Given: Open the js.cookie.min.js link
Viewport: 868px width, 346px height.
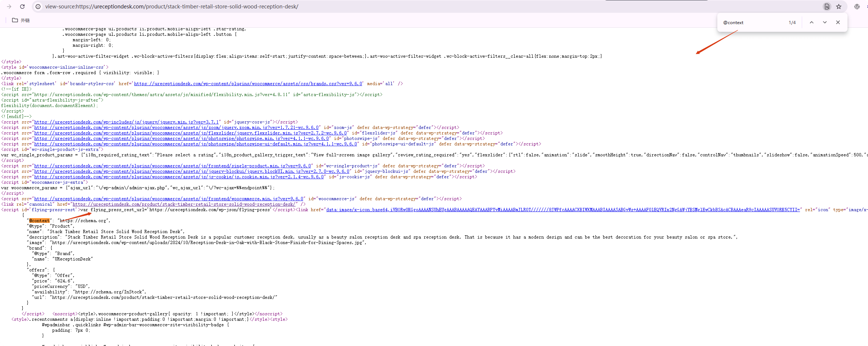Looking at the screenshot, I should [x=179, y=177].
